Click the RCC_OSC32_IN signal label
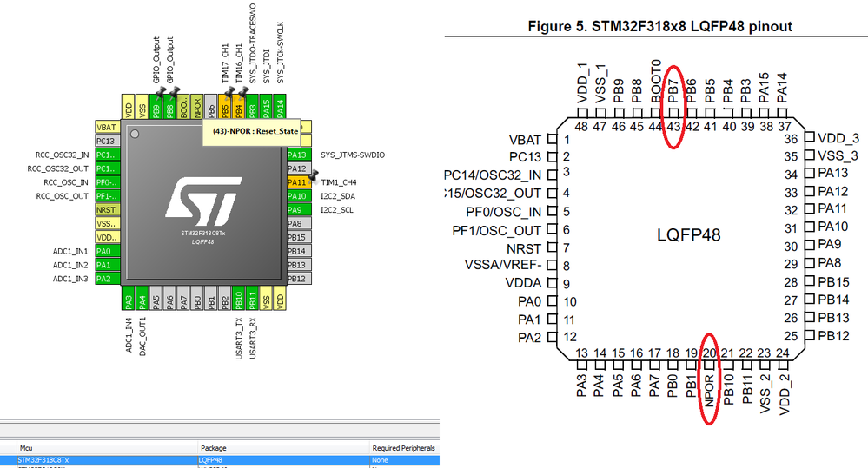 click(62, 155)
